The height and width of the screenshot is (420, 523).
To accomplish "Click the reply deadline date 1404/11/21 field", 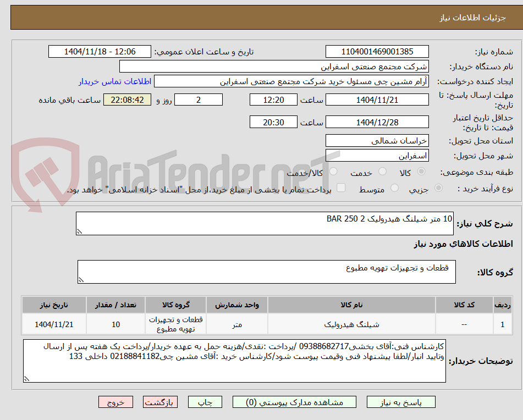I will 377,100.
